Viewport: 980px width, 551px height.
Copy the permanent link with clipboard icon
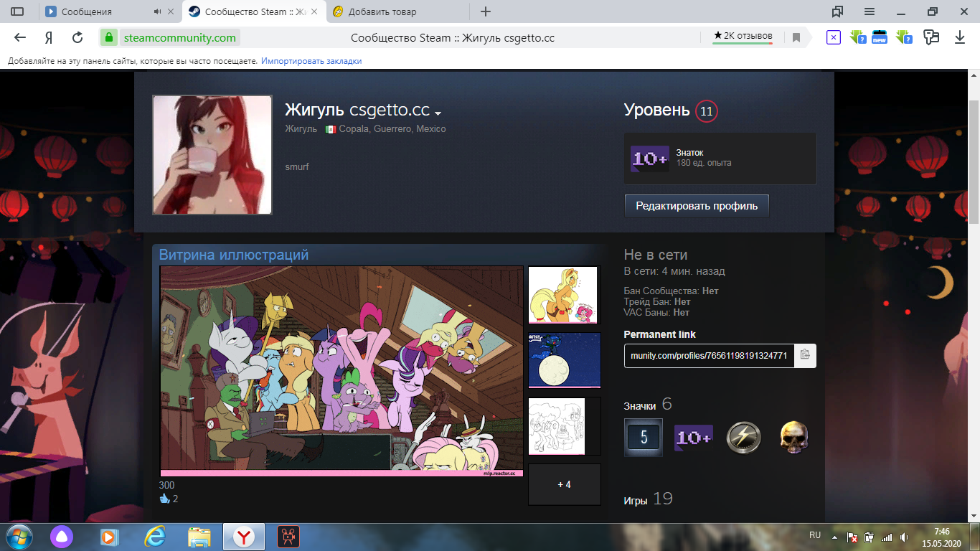(805, 355)
